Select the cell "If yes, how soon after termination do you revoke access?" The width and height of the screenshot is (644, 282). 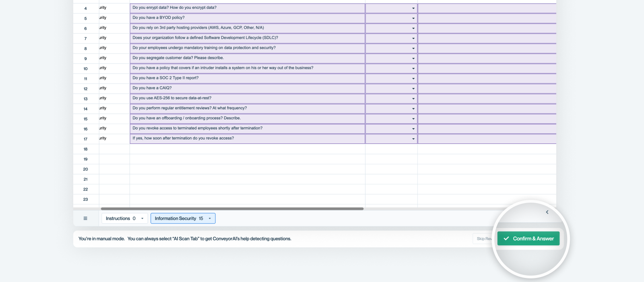point(248,139)
